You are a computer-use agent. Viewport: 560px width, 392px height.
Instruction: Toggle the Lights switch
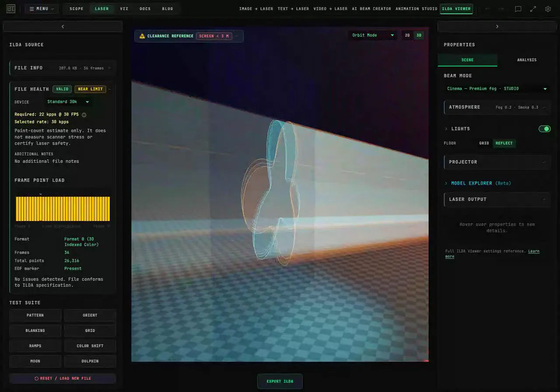click(544, 129)
